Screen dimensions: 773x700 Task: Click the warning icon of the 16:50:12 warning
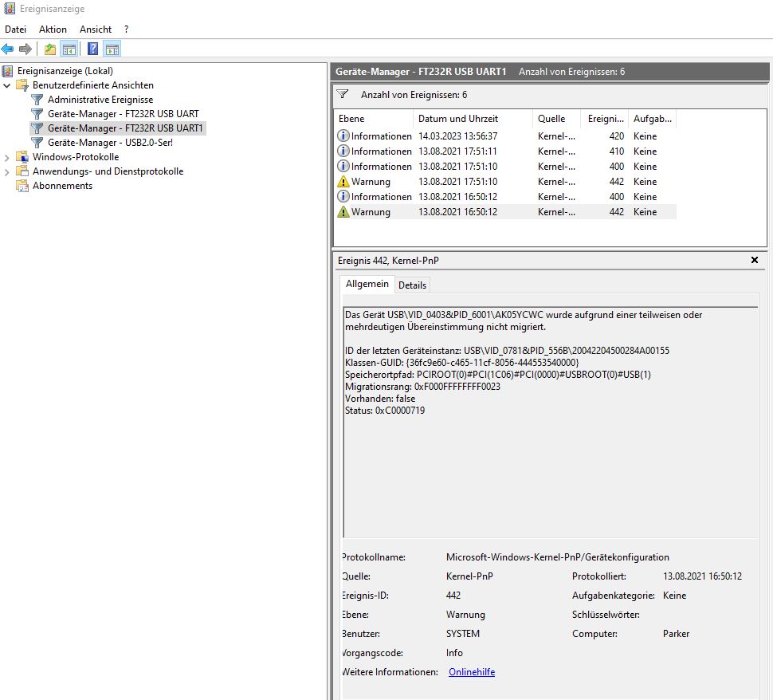click(x=343, y=211)
